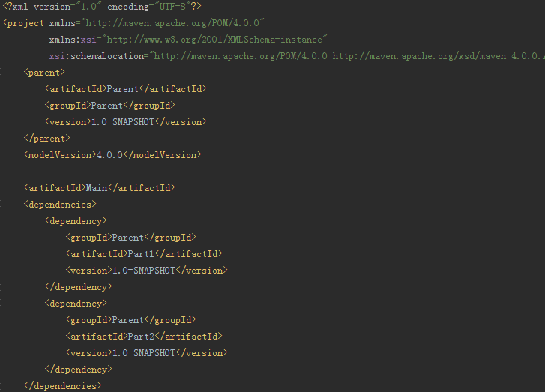
Task: Fold the dependencies block via gutter marker
Action: 1,204
